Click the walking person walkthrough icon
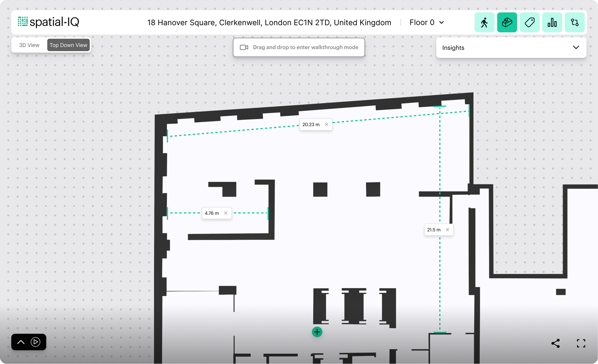The width and height of the screenshot is (598, 364). pyautogui.click(x=484, y=22)
